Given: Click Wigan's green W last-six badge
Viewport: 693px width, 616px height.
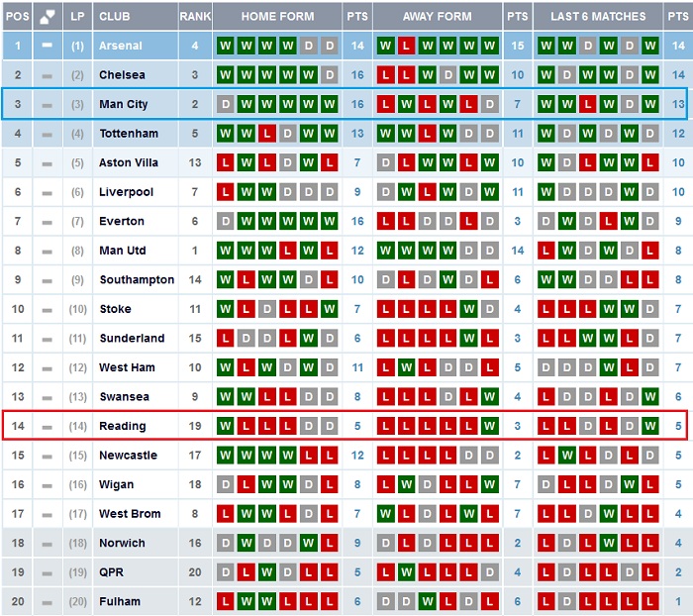Looking at the screenshot, I should click(630, 484).
